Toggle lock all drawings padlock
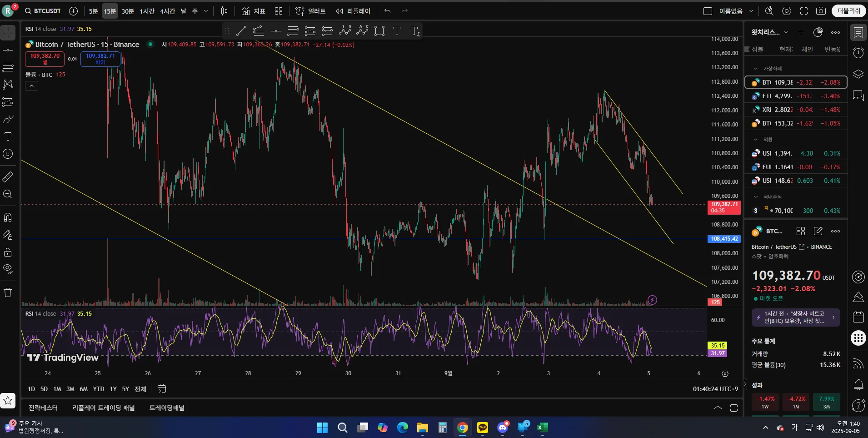The image size is (868, 438). click(x=8, y=252)
